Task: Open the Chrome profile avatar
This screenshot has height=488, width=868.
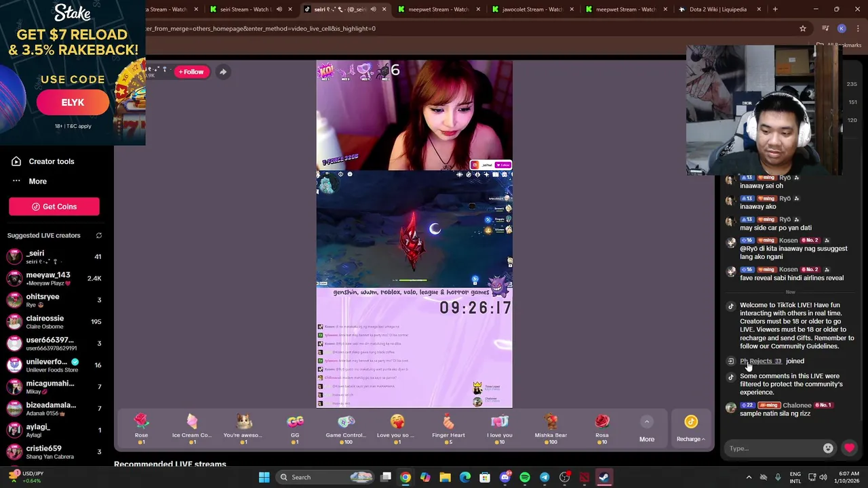Action: [x=842, y=28]
